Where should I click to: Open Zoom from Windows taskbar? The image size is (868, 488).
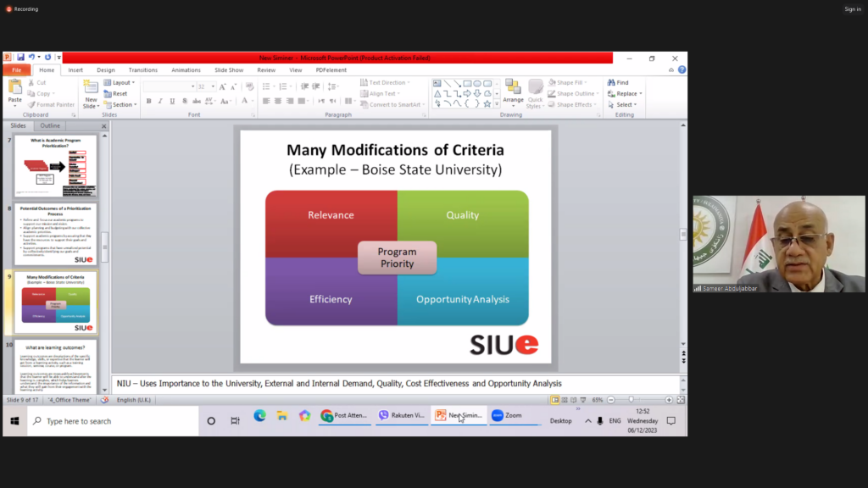[x=513, y=415]
